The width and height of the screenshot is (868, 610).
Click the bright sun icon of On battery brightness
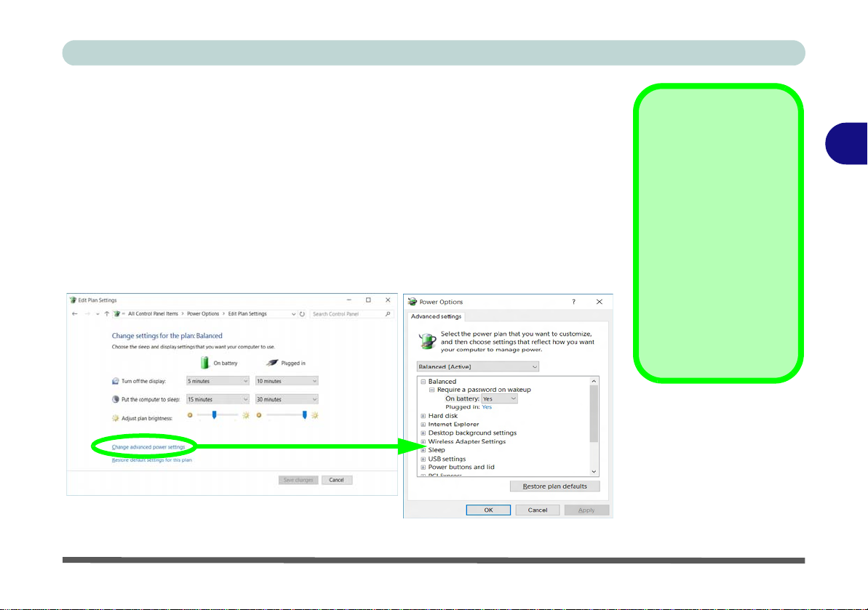246,415
